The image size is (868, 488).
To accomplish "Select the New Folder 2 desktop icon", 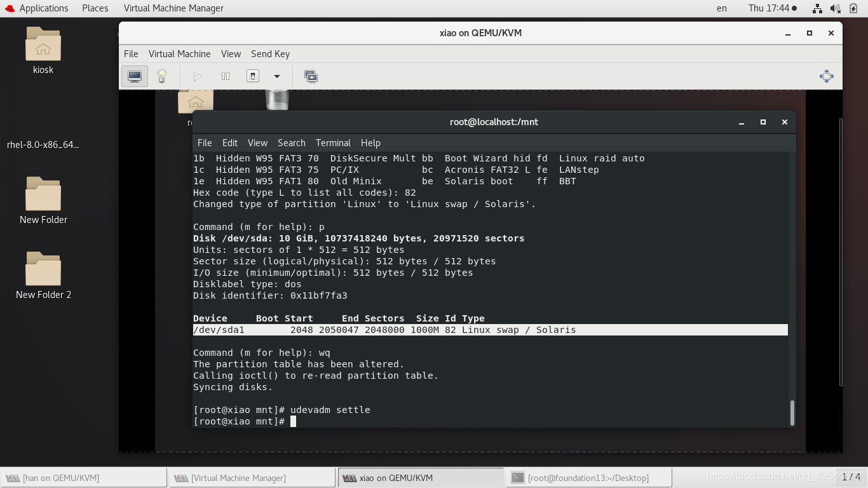I will 43,276.
